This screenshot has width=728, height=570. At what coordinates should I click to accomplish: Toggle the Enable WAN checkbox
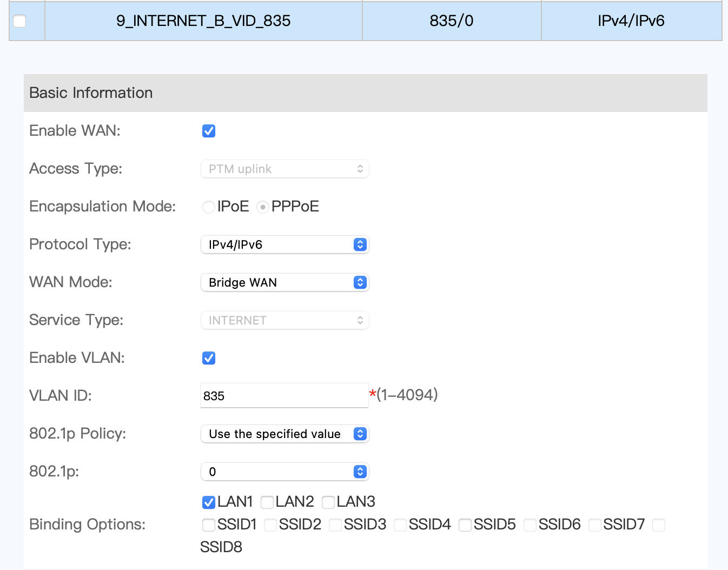point(209,131)
